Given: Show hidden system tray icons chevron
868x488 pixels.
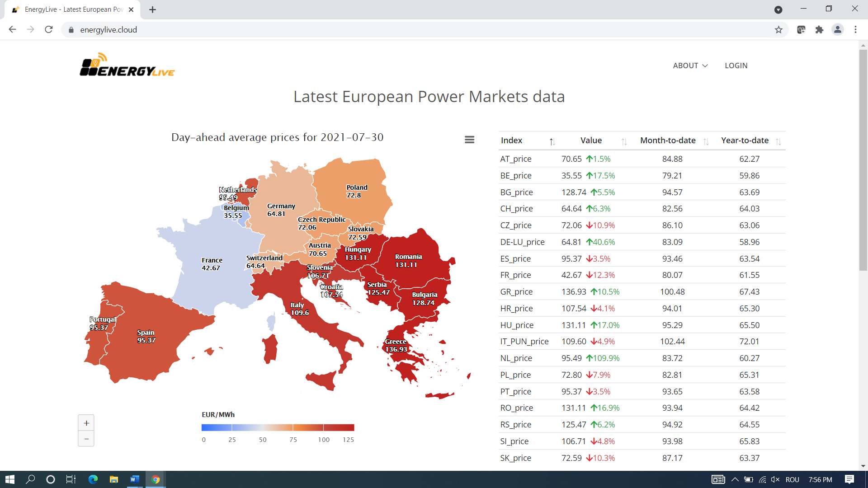Looking at the screenshot, I should pos(735,479).
